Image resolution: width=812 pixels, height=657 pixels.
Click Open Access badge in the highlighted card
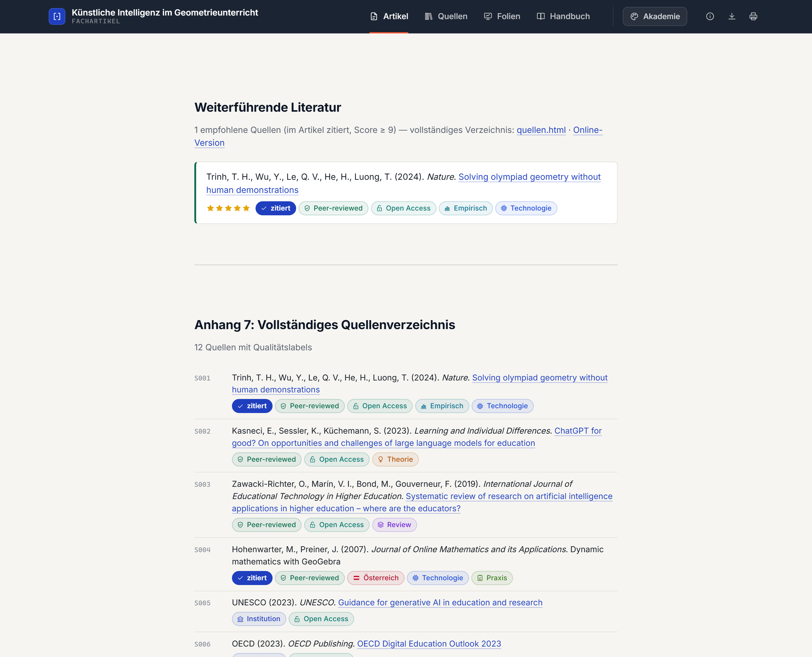[403, 208]
